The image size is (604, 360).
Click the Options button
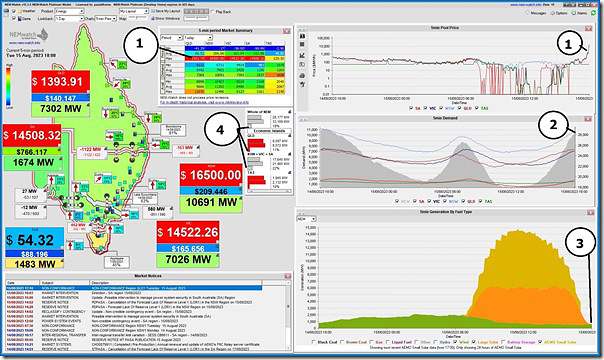(x=559, y=13)
